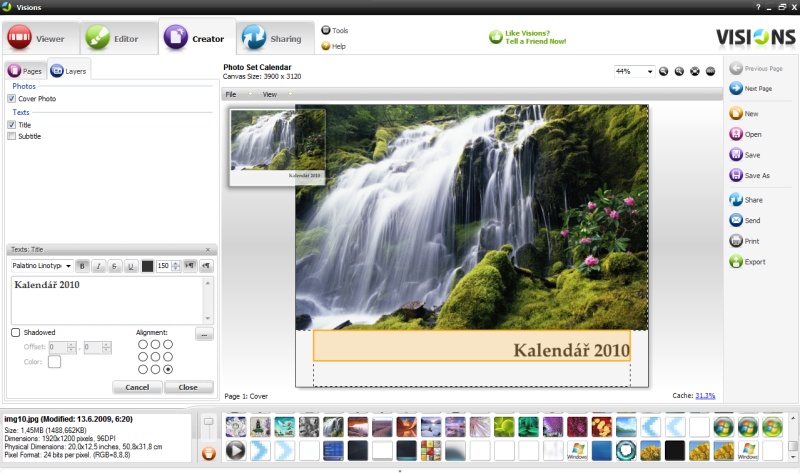This screenshot has height=473, width=800.
Task: Click the Cache 31,3% link
Action: coord(705,395)
